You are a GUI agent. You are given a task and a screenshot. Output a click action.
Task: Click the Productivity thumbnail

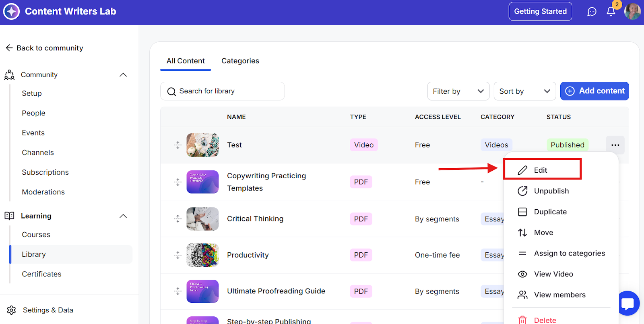[202, 255]
